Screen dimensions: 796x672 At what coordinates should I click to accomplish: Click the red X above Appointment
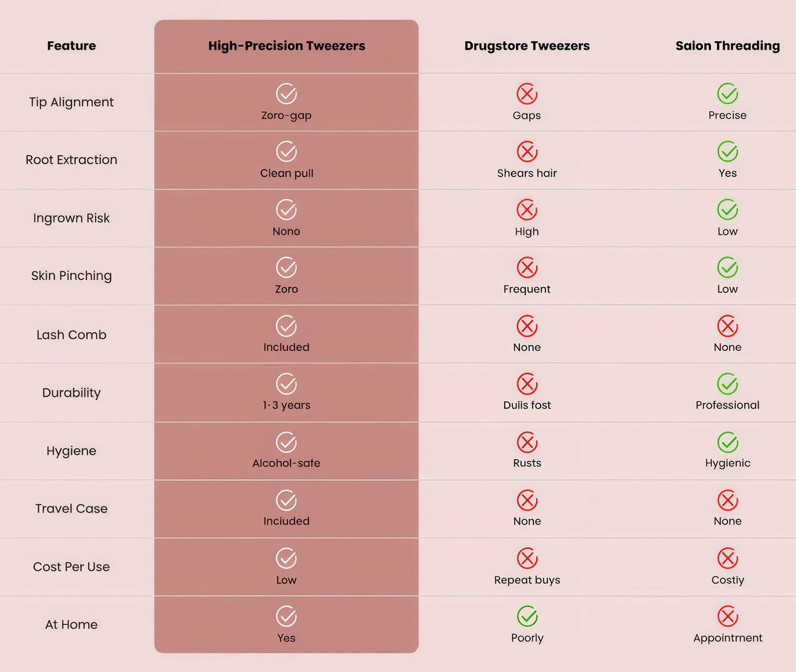click(728, 616)
